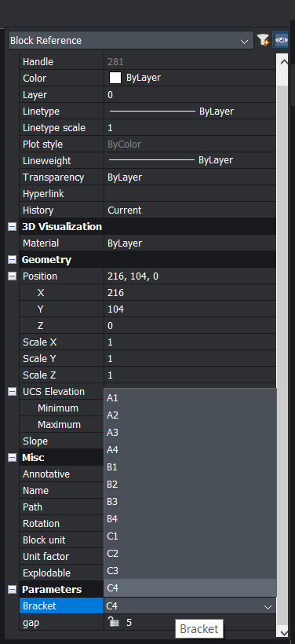
Task: Click the empty Hyperlink value field
Action: coord(190,193)
